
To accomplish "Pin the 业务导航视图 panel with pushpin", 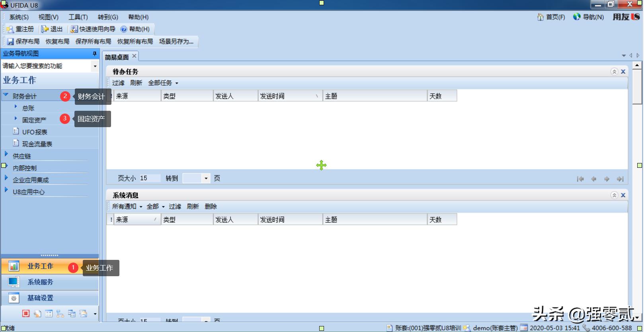I will tap(95, 53).
